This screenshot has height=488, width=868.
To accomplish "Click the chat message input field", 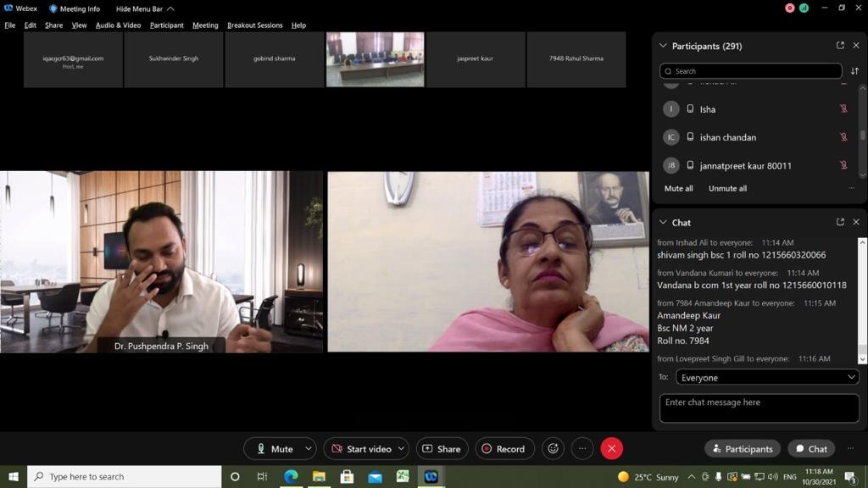I will (x=759, y=408).
